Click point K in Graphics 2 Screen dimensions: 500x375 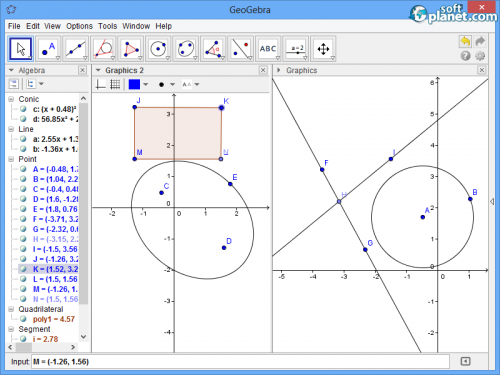pyautogui.click(x=222, y=108)
